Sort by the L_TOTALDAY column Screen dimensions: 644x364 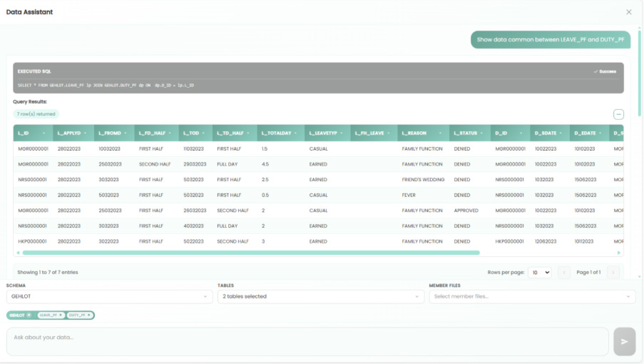point(280,133)
